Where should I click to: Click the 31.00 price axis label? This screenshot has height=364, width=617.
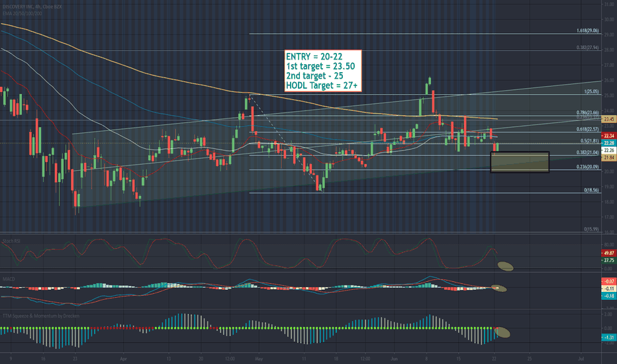click(609, 4)
